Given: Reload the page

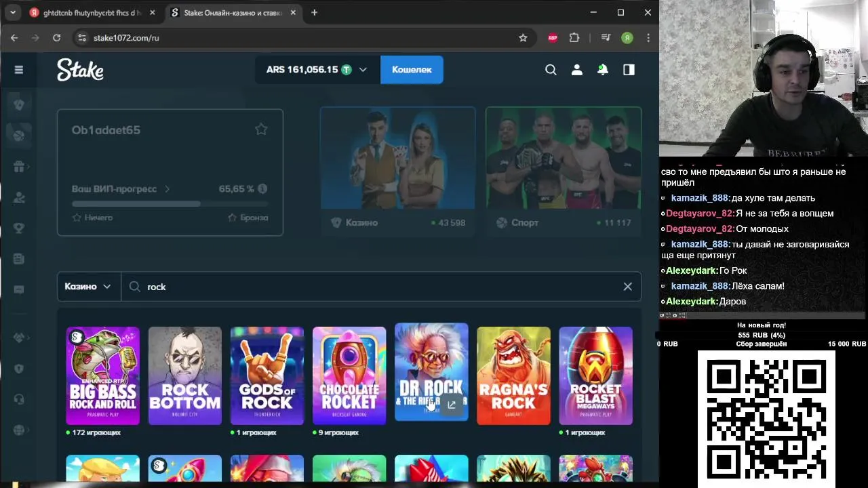Looking at the screenshot, I should (x=57, y=38).
